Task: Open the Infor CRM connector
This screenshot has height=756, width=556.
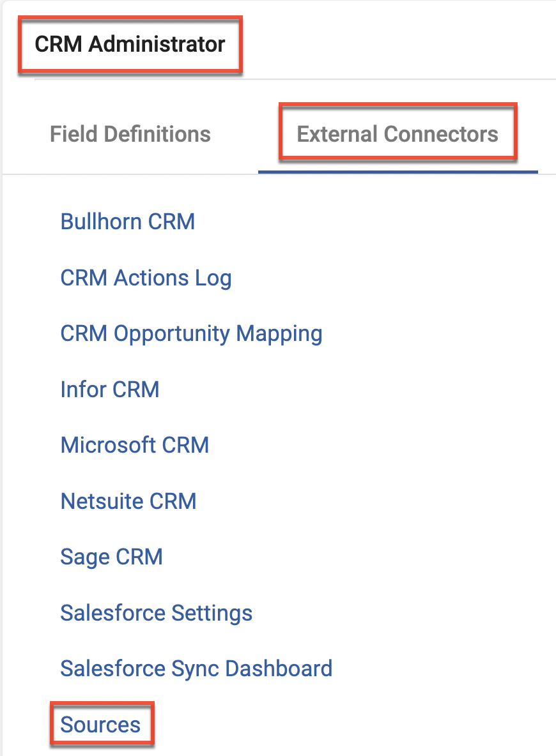Action: (x=110, y=389)
